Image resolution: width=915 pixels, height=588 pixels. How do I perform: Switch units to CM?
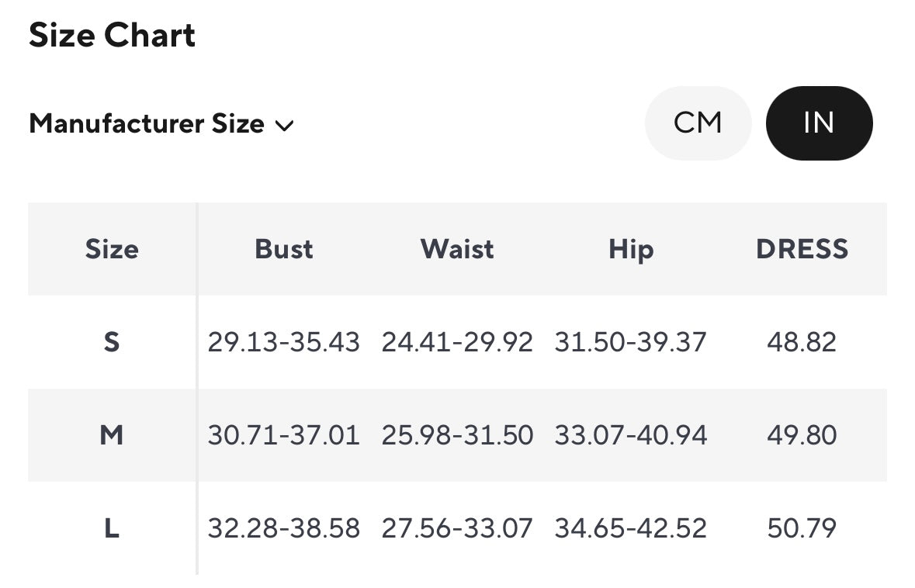click(x=698, y=123)
